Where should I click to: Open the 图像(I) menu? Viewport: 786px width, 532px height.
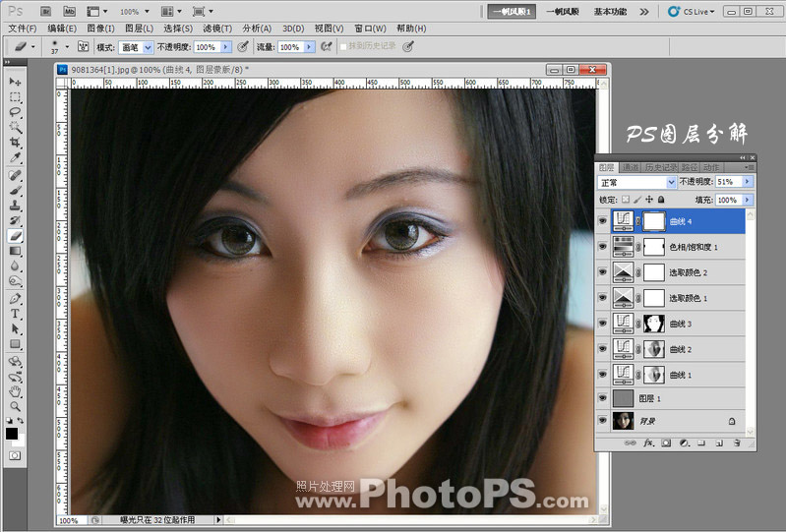pos(100,29)
